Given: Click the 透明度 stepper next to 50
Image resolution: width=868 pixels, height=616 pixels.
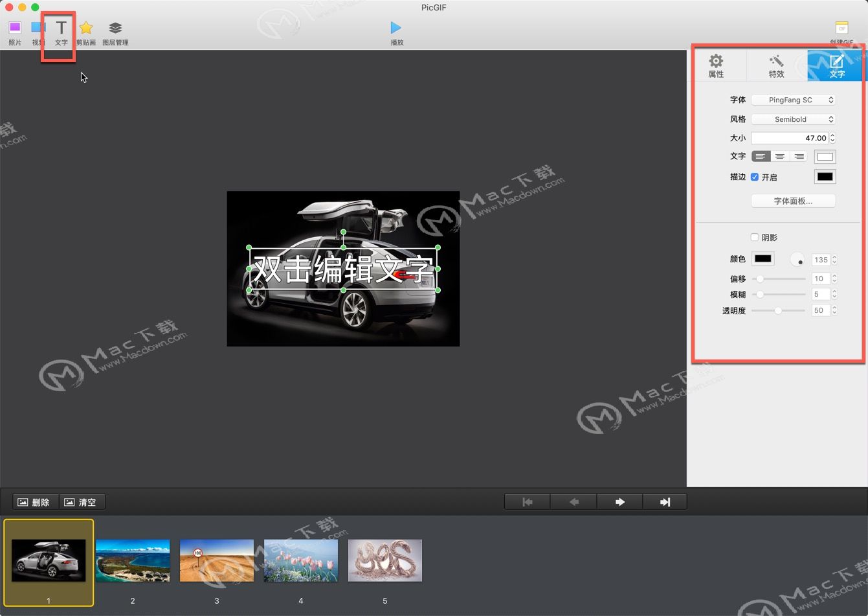Looking at the screenshot, I should pos(834,310).
